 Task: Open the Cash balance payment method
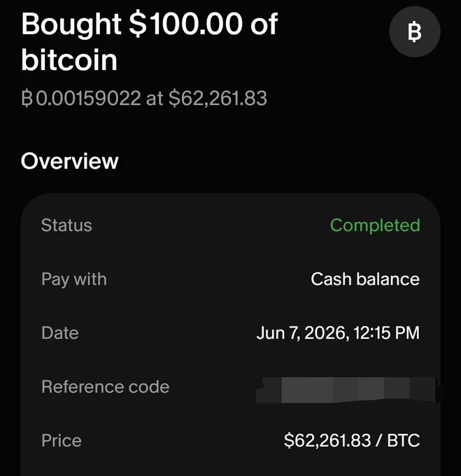365,279
